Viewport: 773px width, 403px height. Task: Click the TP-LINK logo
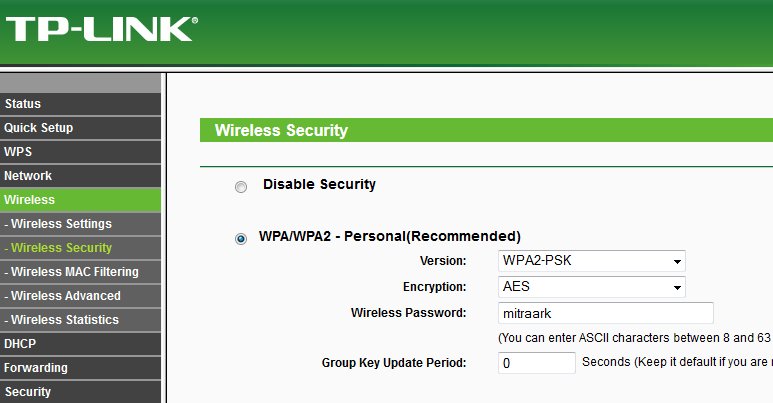click(100, 28)
